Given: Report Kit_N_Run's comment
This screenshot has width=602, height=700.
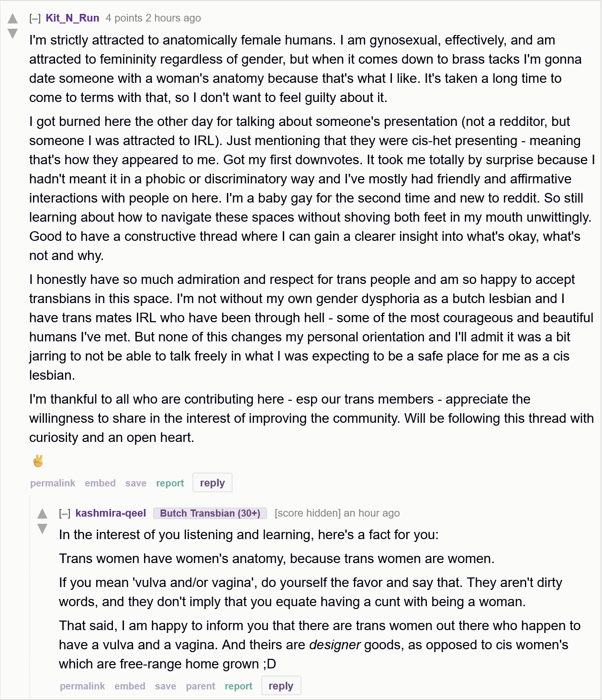Looking at the screenshot, I should 170,483.
